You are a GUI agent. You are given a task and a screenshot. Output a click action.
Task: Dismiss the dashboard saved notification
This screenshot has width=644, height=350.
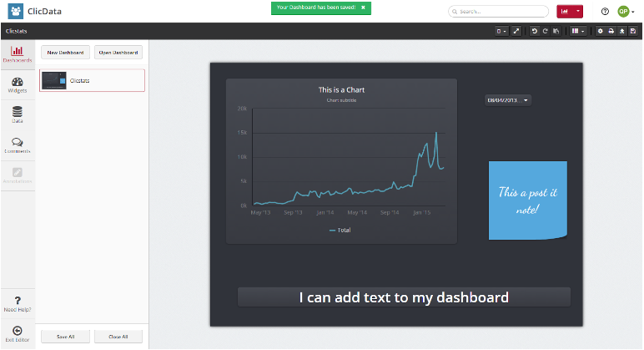(x=363, y=8)
